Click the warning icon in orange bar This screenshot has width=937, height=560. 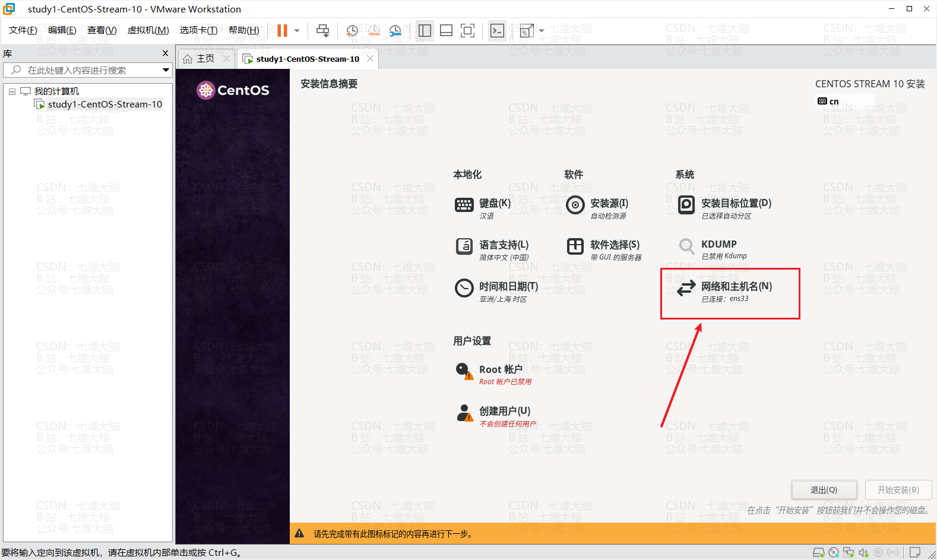pos(299,533)
